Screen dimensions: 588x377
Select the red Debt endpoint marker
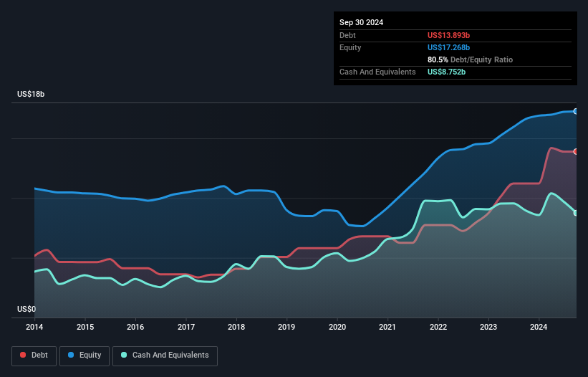pos(576,151)
